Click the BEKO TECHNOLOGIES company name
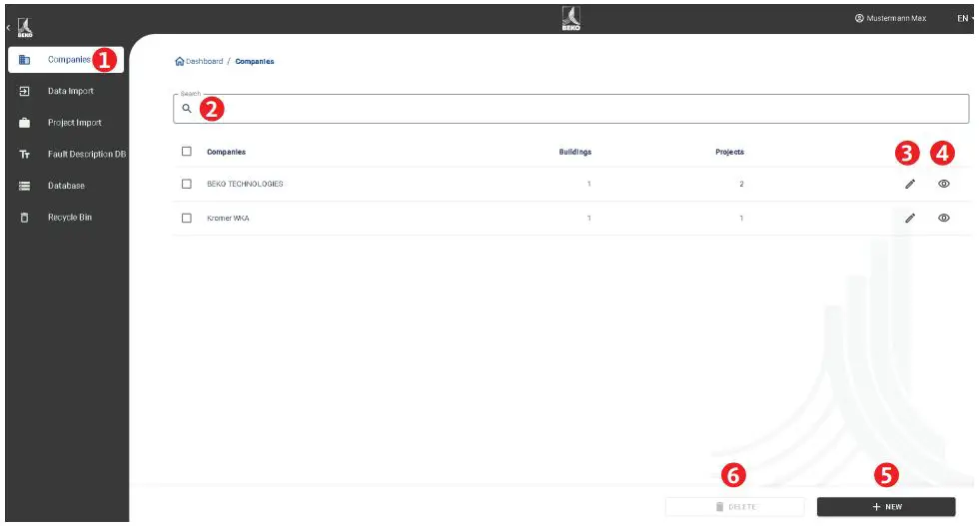This screenshot has height=526, width=980. tap(245, 184)
